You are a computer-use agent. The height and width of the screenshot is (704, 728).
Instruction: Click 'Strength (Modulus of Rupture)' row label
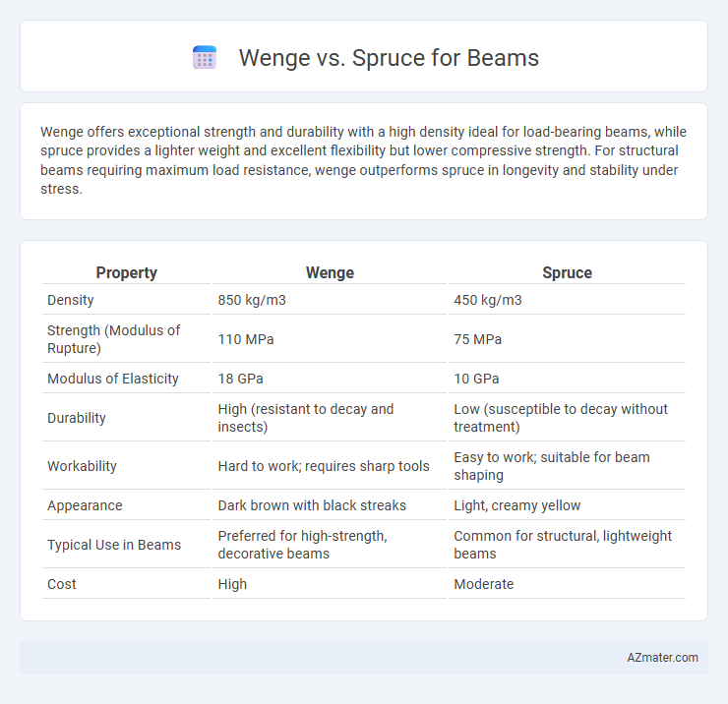114,339
